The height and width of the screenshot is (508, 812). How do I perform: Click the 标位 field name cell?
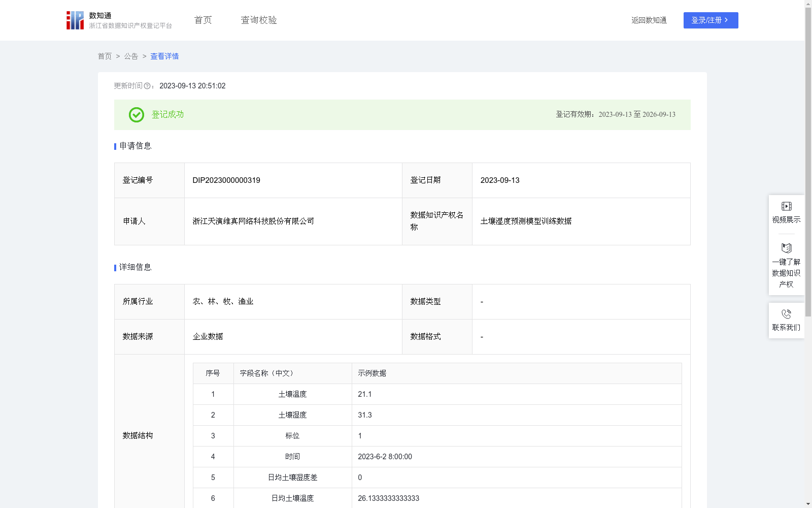[x=292, y=436]
